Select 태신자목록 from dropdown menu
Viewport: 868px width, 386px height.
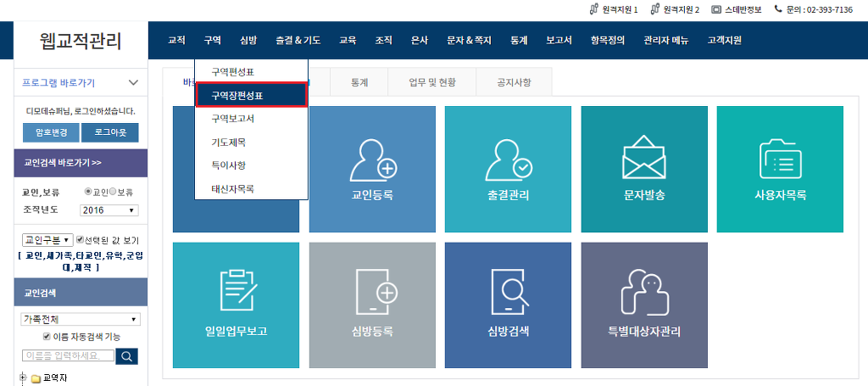pyautogui.click(x=252, y=188)
